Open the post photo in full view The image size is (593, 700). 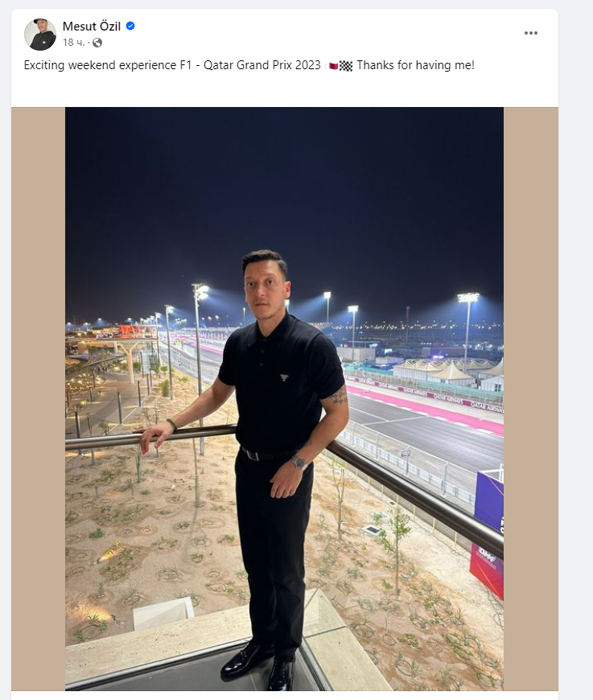(285, 398)
